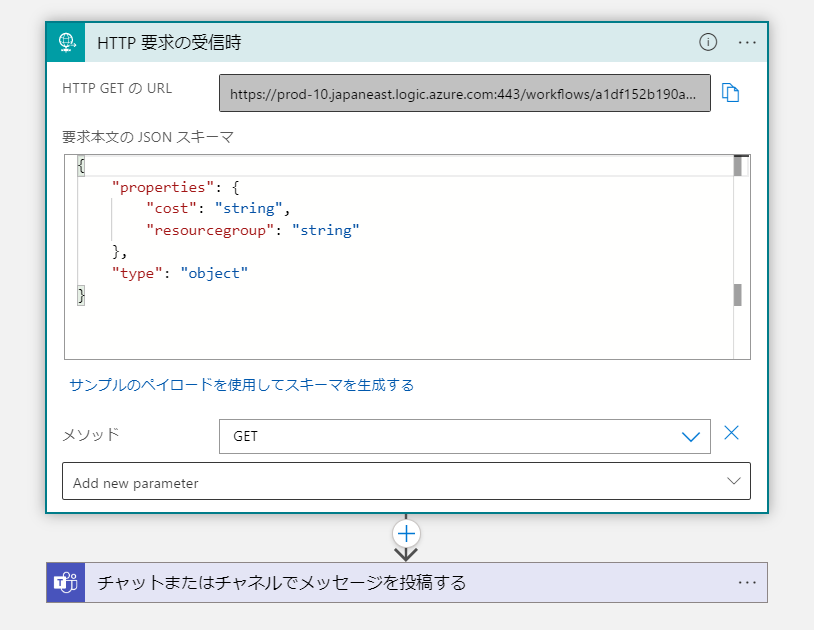814x630 pixels.
Task: Copy the HTTP GET URL
Action: (730, 93)
